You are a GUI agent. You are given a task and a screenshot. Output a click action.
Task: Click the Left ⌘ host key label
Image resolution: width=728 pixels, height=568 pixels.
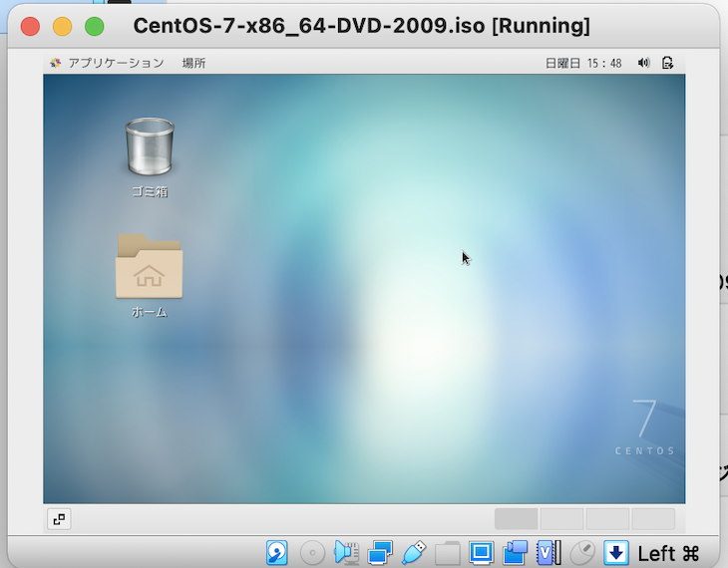click(668, 554)
